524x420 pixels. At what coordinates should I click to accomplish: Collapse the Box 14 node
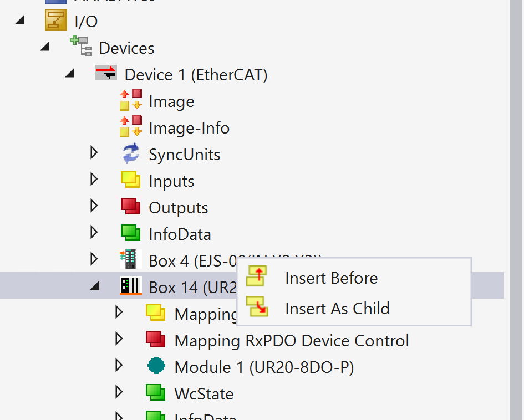[95, 286]
